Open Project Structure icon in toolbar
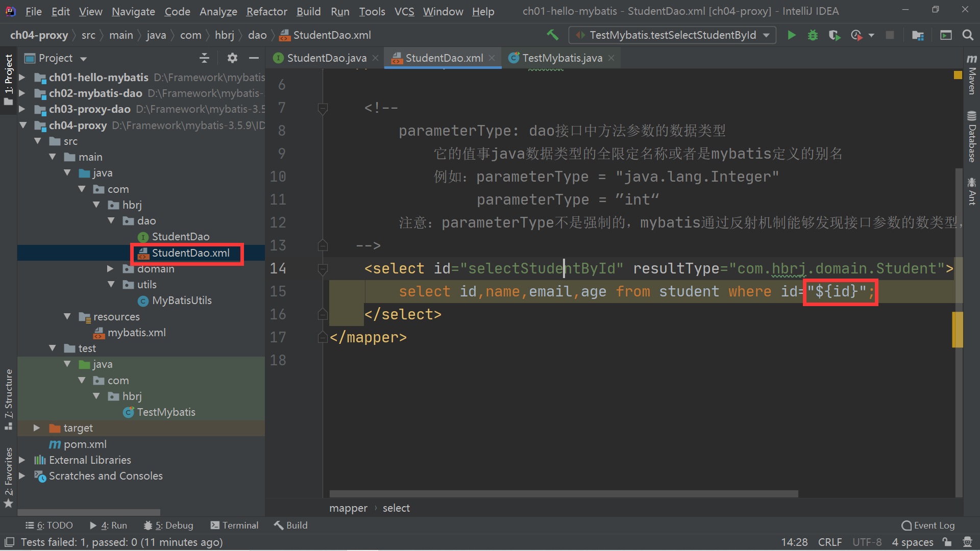This screenshot has height=551, width=980. [x=918, y=35]
